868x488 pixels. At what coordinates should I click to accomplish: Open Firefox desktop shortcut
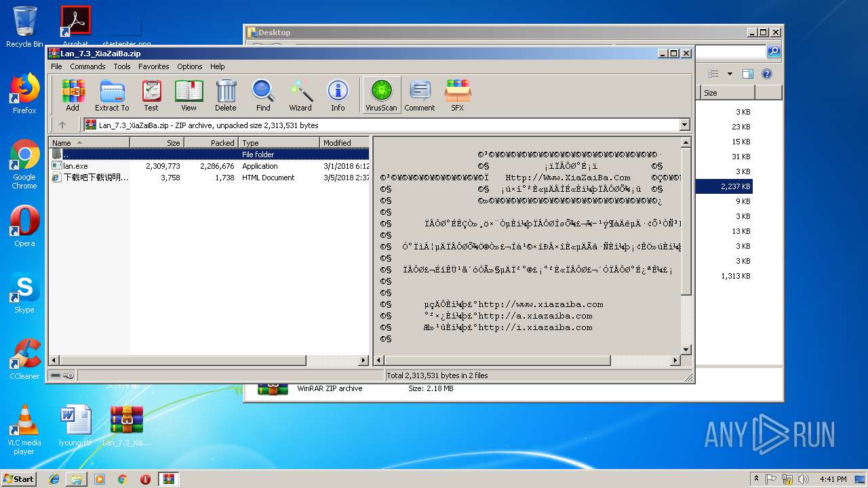(x=24, y=94)
